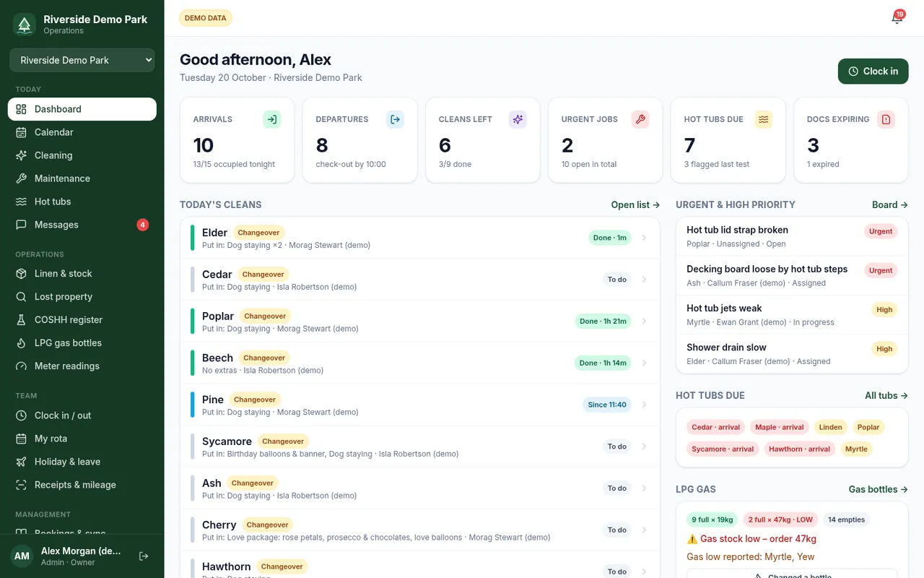Click the Maple · arrival hot tub chip
Viewport: 924px width, 578px height.
(780, 427)
